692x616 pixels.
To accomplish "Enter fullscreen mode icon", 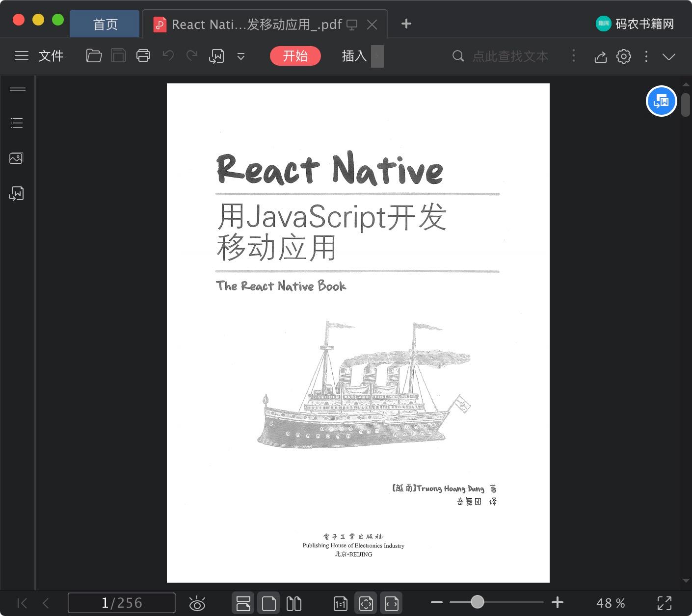I will click(x=665, y=603).
